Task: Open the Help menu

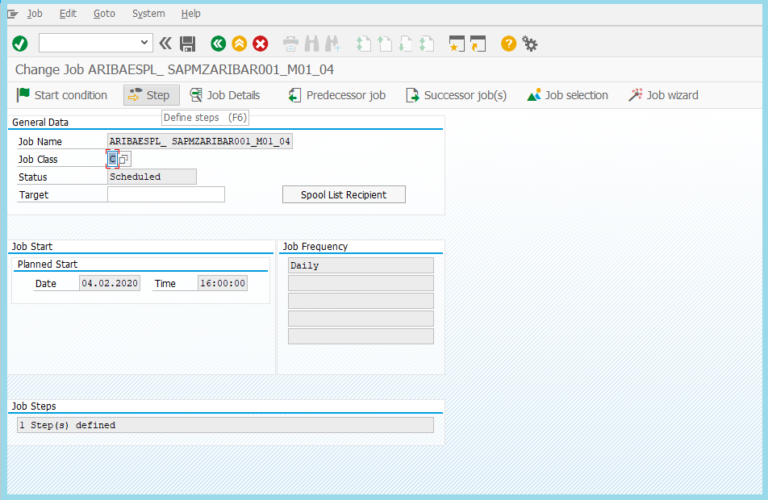Action: [191, 14]
